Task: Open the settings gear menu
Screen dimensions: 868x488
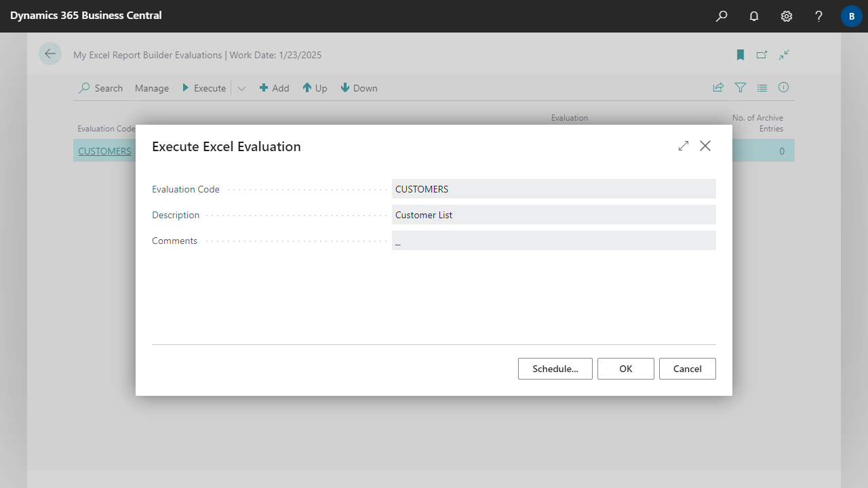Action: click(x=787, y=16)
